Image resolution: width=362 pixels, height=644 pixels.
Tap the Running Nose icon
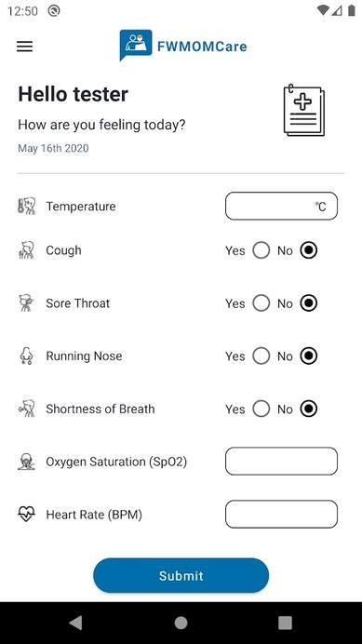pyautogui.click(x=26, y=356)
